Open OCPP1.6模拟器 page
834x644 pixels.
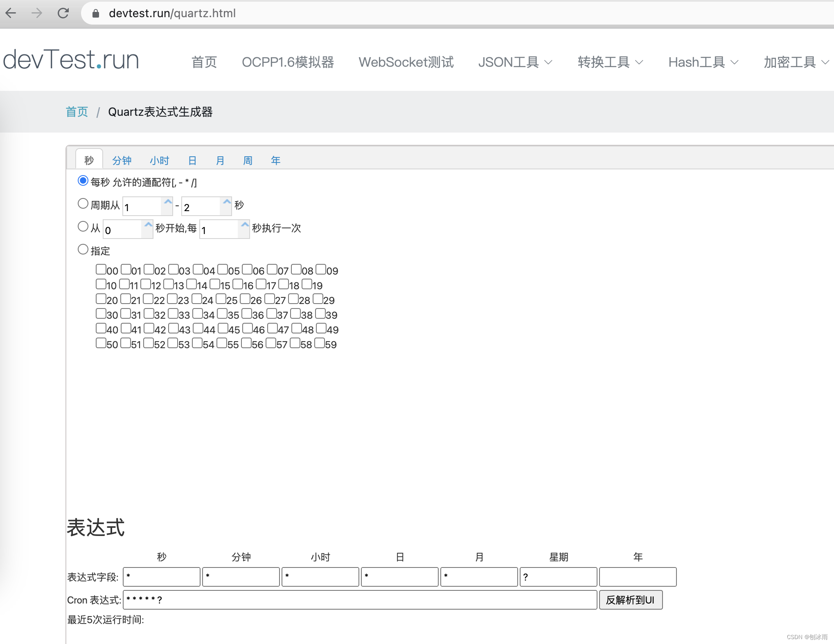point(288,62)
